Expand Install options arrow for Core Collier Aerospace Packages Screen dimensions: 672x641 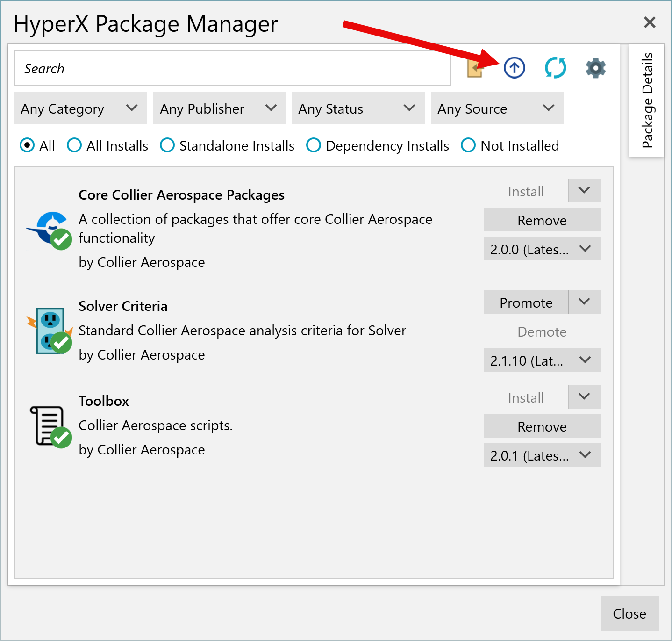[584, 191]
